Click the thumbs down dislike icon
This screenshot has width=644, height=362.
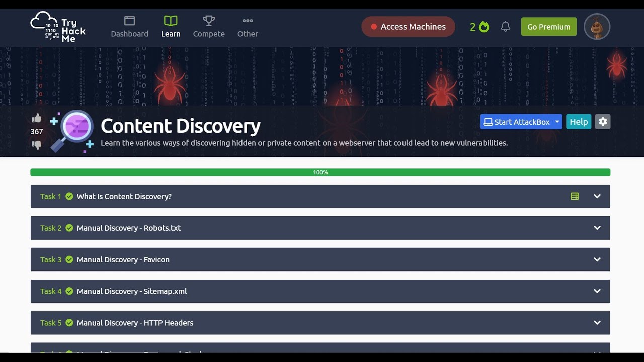[37, 145]
